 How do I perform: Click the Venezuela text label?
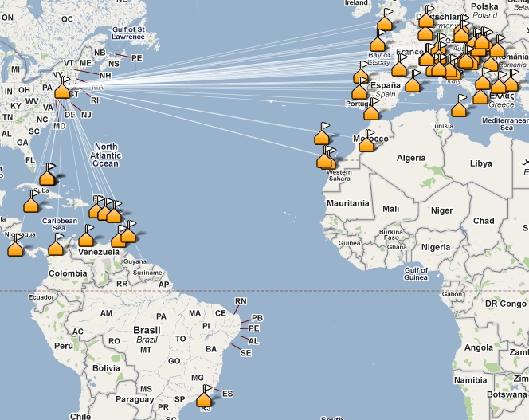[99, 252]
